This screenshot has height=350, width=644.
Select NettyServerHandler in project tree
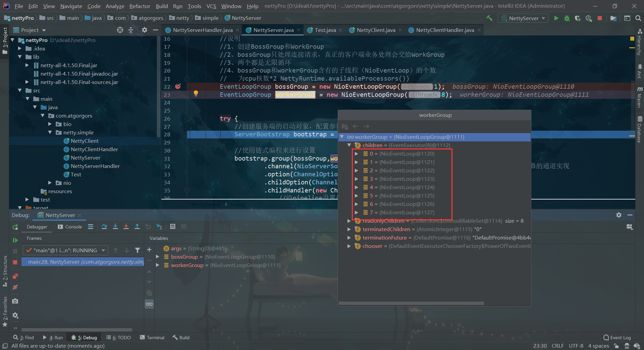[95, 166]
